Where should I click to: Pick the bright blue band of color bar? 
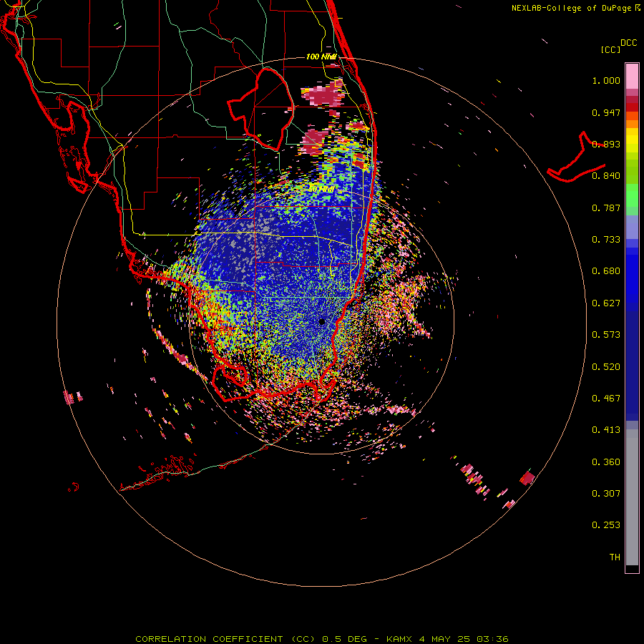coord(632,275)
